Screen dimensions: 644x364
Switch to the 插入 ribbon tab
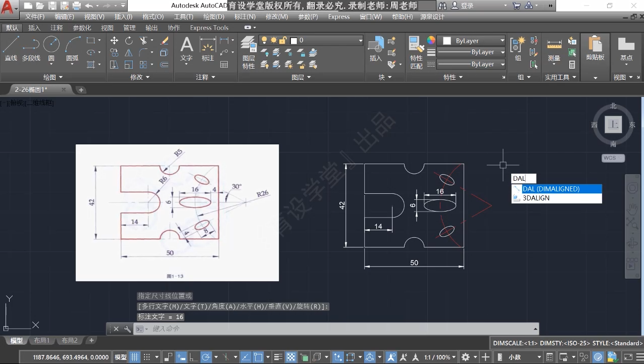point(34,28)
